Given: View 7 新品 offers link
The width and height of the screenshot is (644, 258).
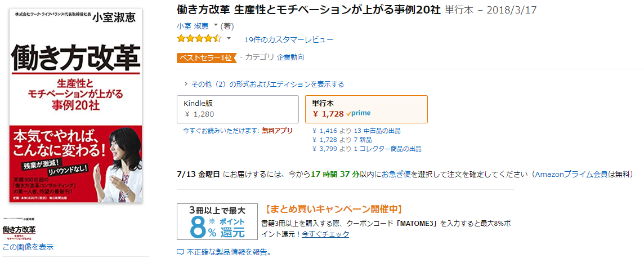Looking at the screenshot, I should [x=363, y=140].
